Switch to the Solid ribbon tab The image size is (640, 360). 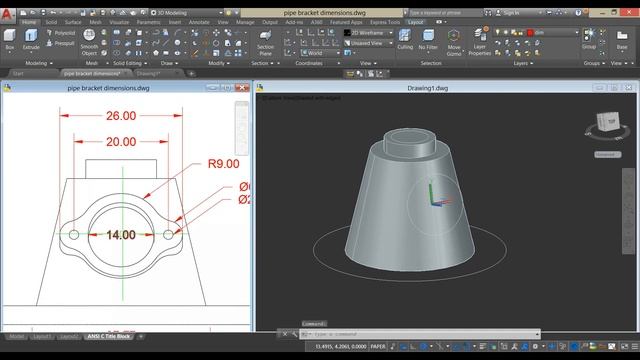pyautogui.click(x=51, y=22)
